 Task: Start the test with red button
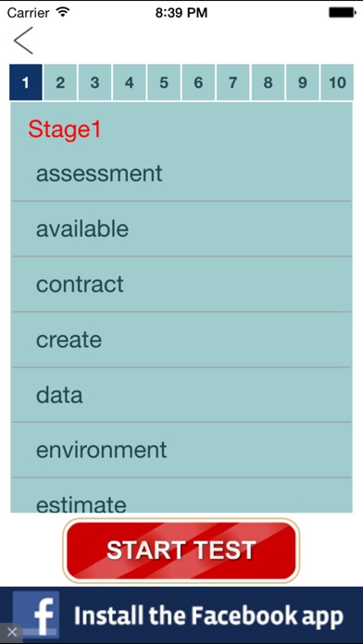point(181,551)
